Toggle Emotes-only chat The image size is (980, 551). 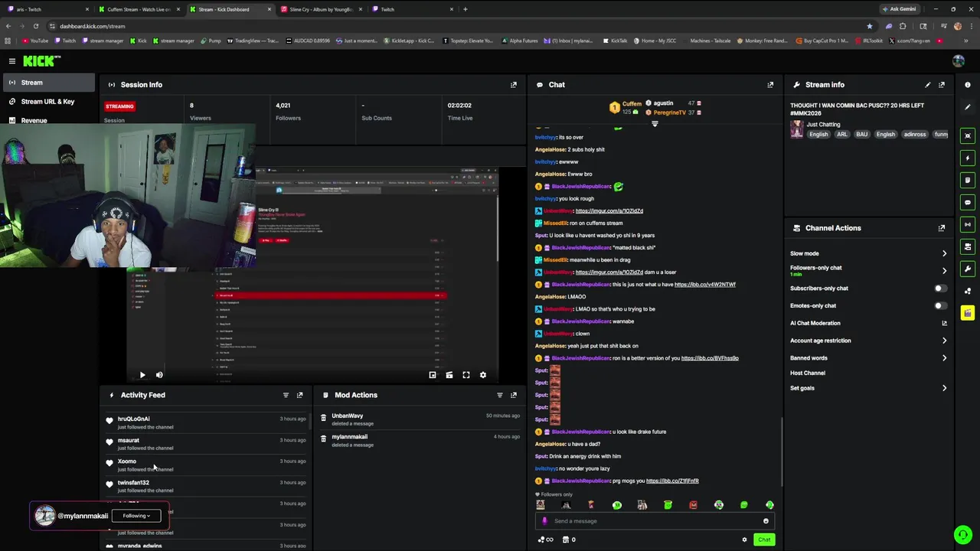(940, 306)
